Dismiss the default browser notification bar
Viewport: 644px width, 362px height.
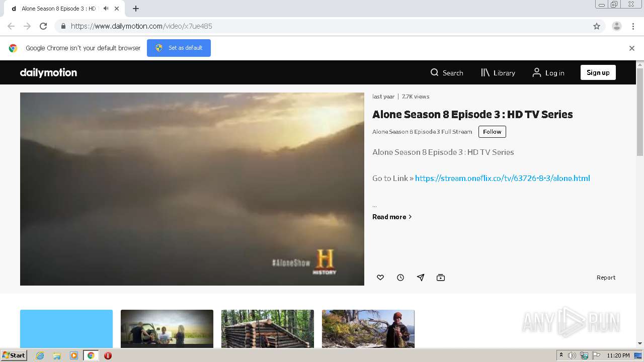coord(632,48)
